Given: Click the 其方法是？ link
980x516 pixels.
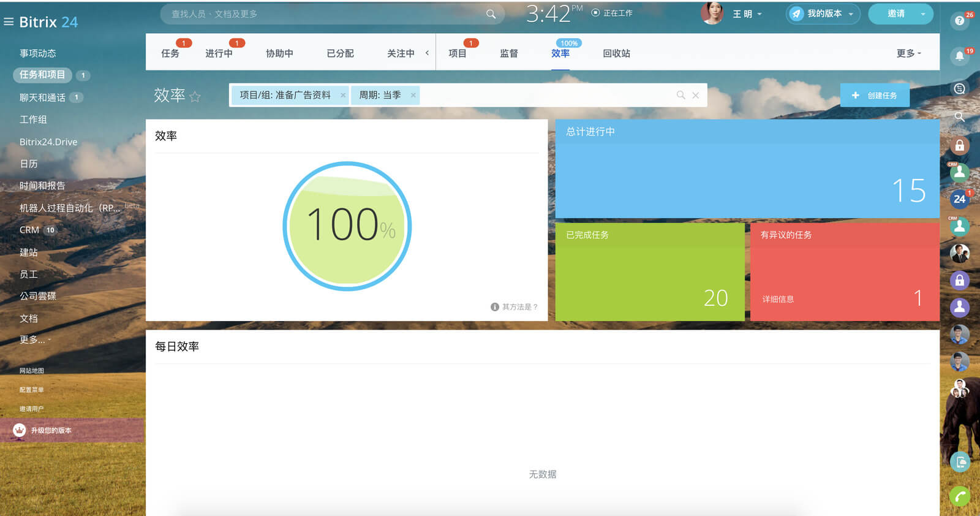Looking at the screenshot, I should point(520,307).
